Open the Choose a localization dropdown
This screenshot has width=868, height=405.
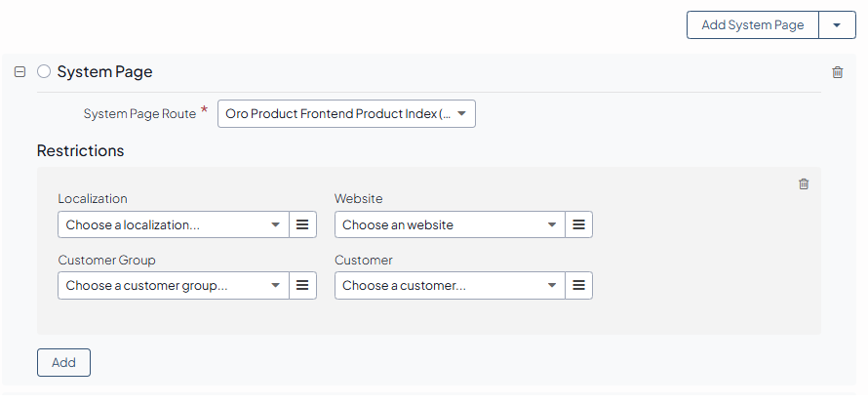pos(173,225)
